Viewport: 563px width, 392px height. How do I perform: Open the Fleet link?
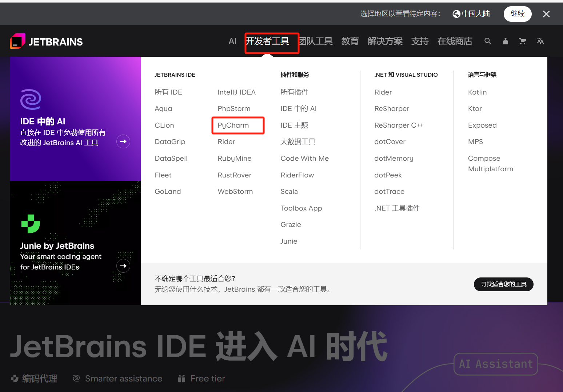click(x=163, y=175)
